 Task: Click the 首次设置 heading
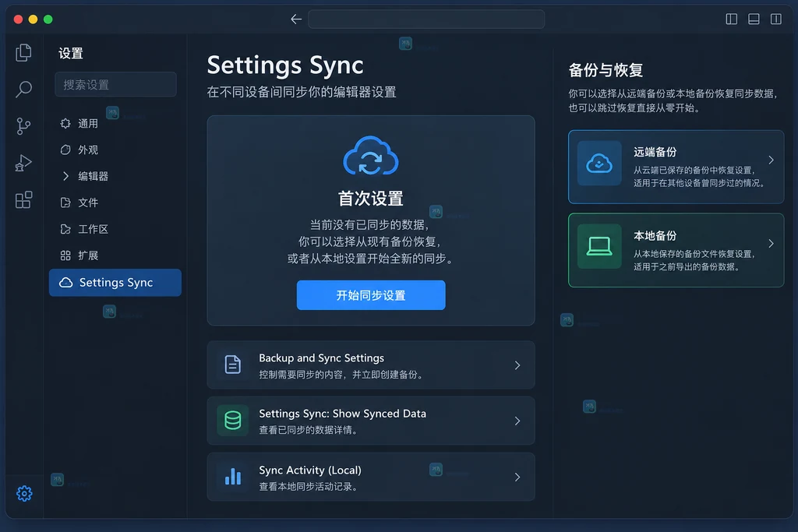tap(370, 199)
